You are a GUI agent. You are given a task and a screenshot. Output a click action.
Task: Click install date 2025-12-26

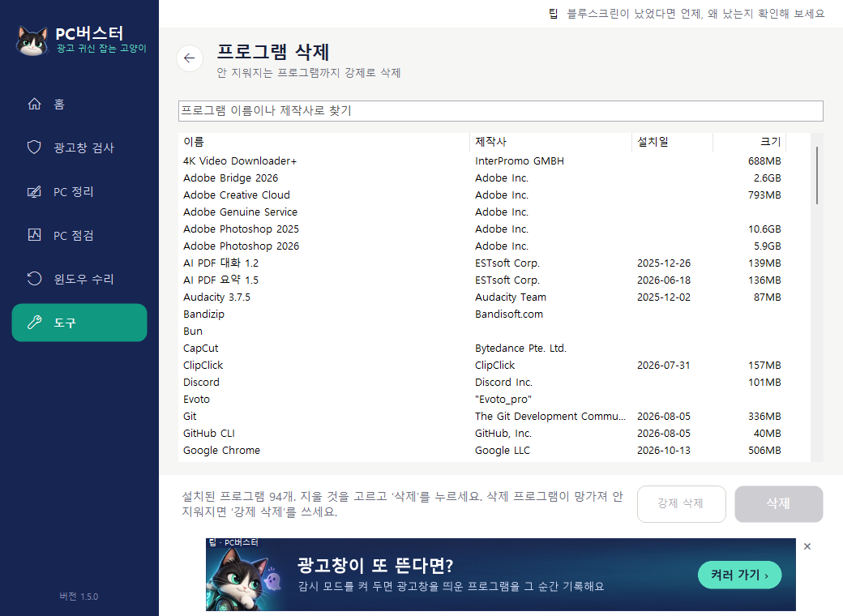pyautogui.click(x=663, y=263)
